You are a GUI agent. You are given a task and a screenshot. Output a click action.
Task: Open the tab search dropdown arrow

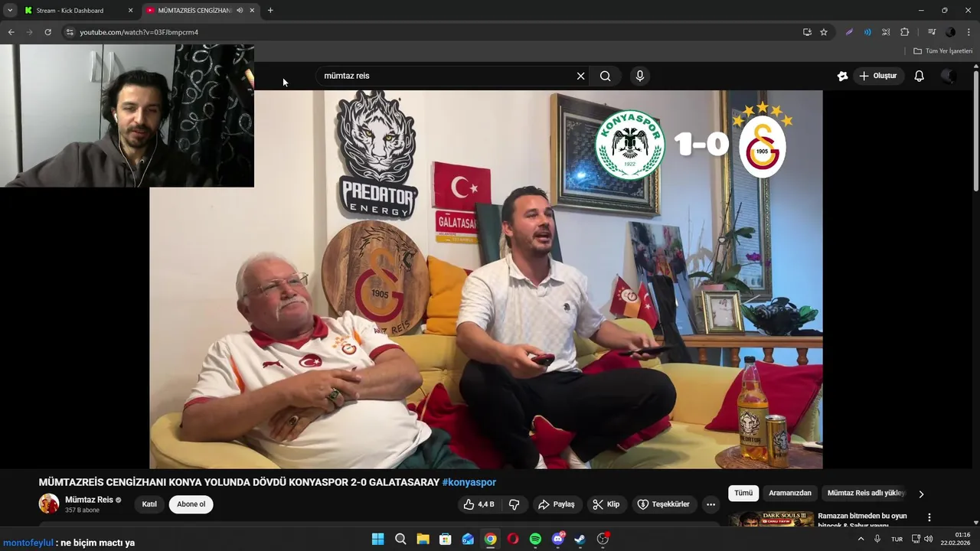click(x=10, y=11)
